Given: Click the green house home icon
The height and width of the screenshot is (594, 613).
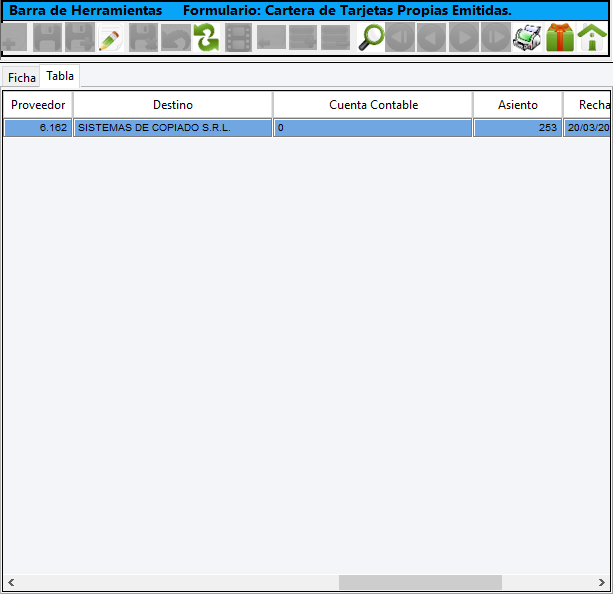Looking at the screenshot, I should tap(592, 38).
